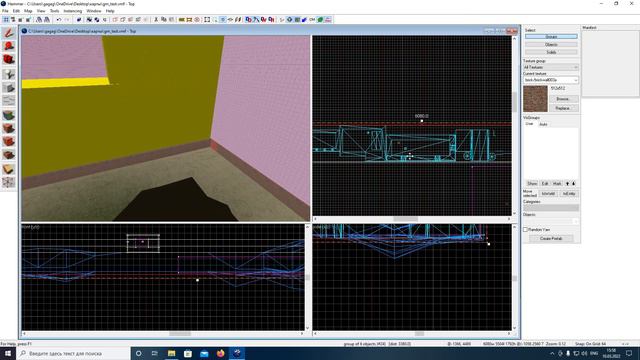Toggle ignore grouping button
The height and width of the screenshot is (360, 640).
click(x=104, y=20)
